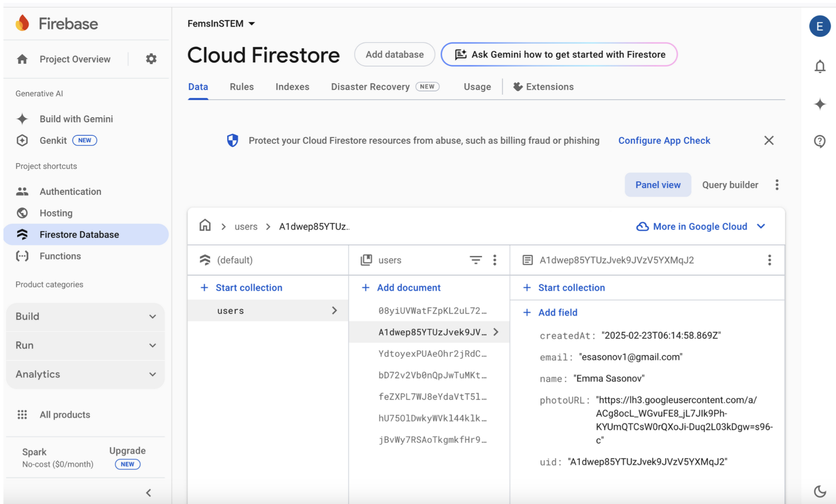Open project settings gear icon

151,59
